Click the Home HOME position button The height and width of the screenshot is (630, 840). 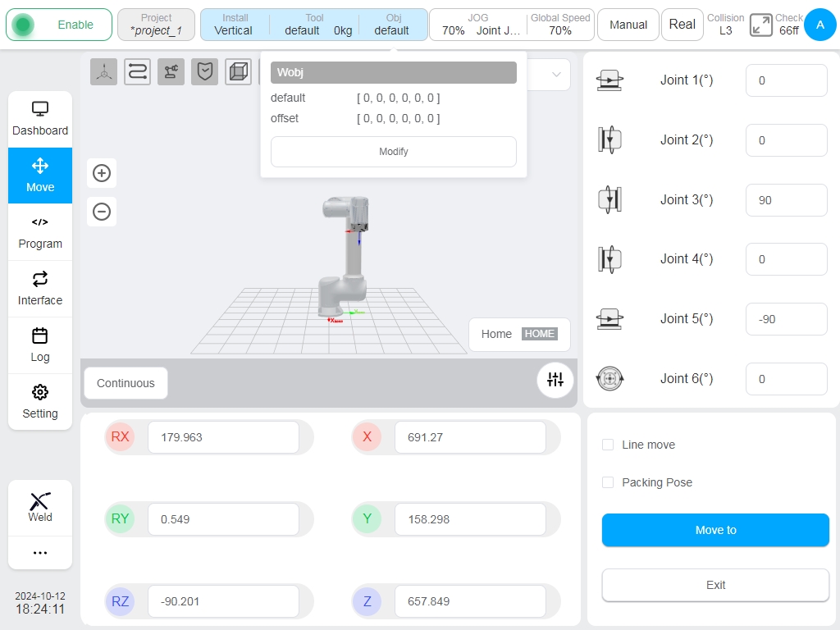click(519, 335)
